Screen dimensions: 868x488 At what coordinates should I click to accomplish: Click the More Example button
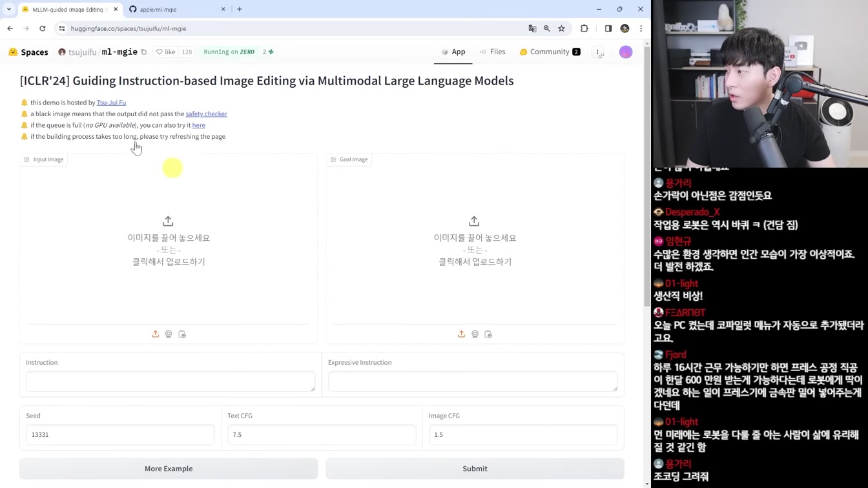point(169,469)
